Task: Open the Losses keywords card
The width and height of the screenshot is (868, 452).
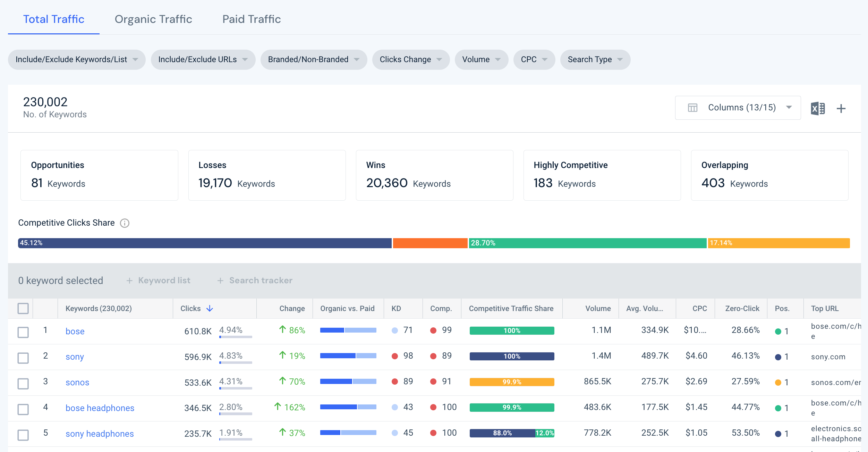Action: (267, 175)
